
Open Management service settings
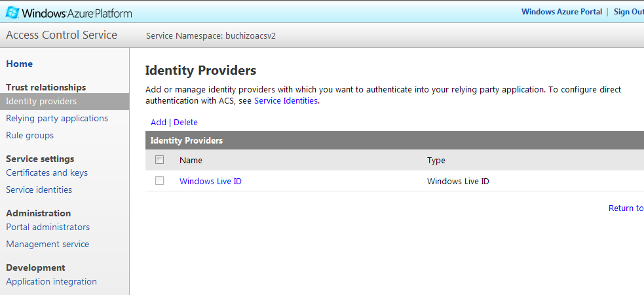[x=48, y=245]
